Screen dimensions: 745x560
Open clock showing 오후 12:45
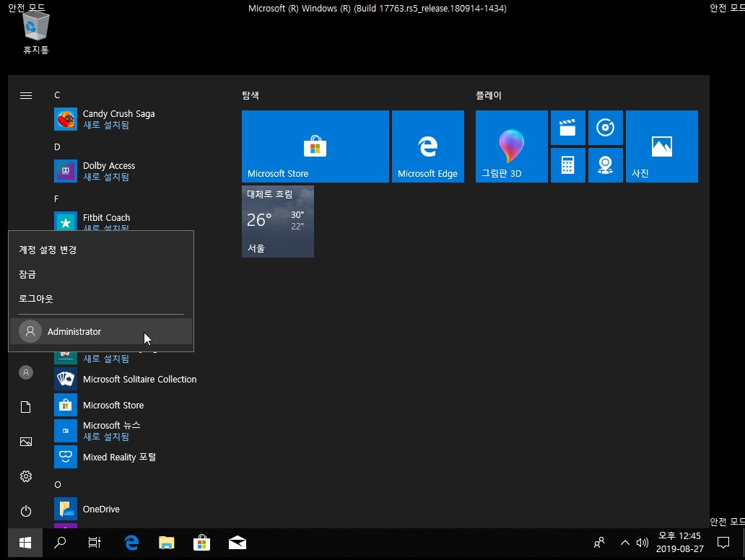point(679,543)
